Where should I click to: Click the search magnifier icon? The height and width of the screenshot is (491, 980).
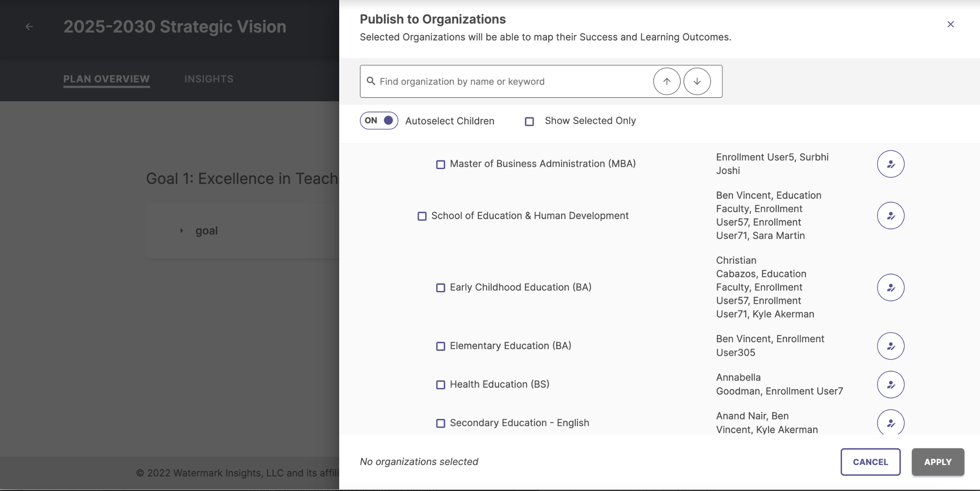(x=371, y=81)
